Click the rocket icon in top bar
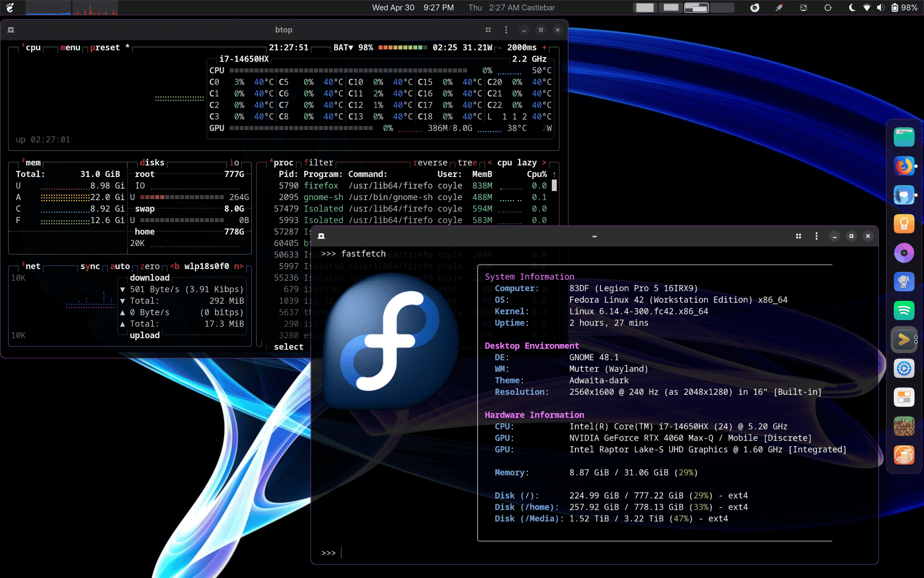This screenshot has height=578, width=924. click(x=779, y=8)
